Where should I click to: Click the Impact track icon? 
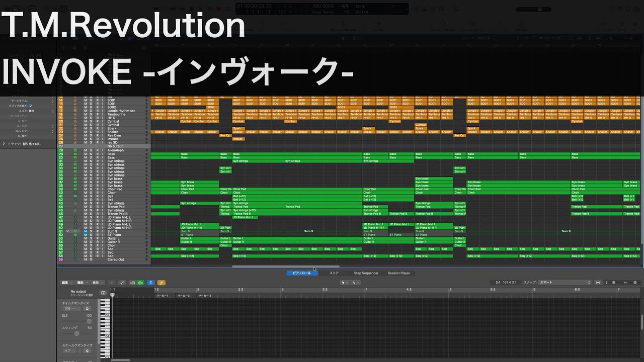tap(75, 139)
